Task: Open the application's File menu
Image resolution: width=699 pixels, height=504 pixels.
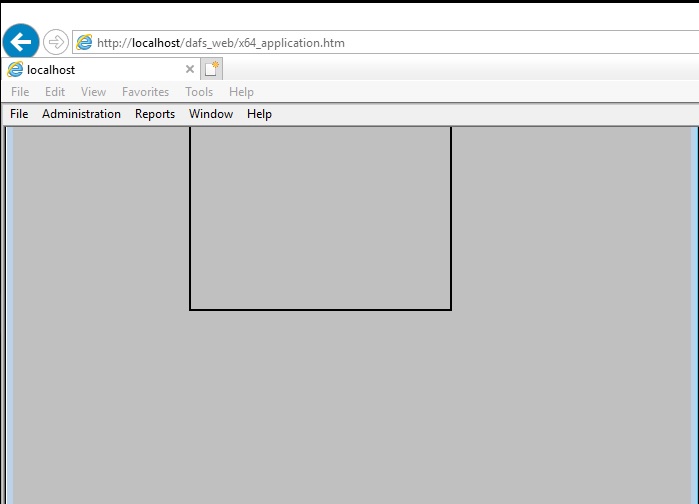Action: (19, 114)
